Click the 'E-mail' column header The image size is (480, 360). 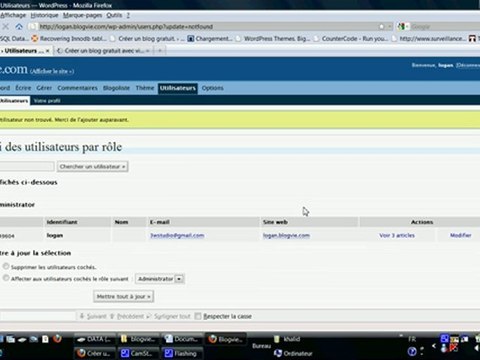point(159,222)
